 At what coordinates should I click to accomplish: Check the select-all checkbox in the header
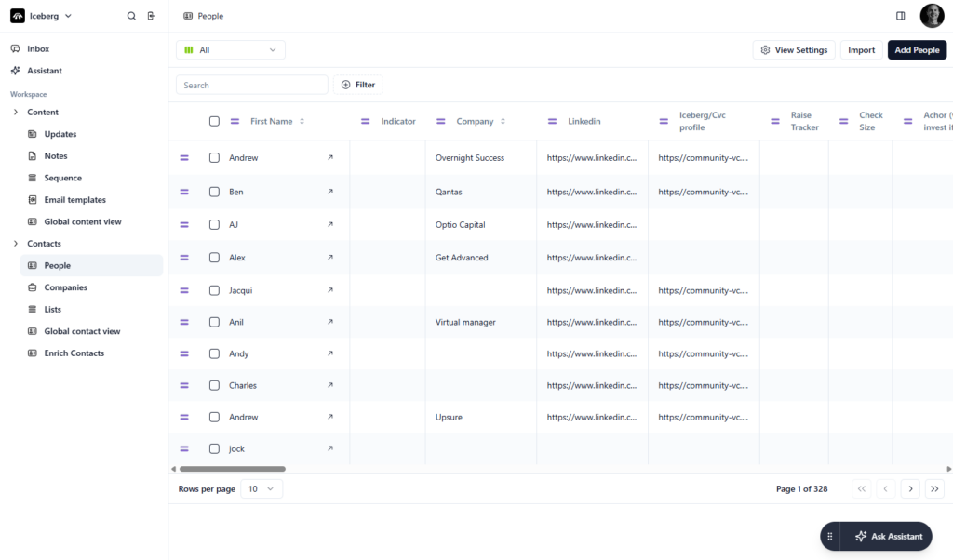[x=214, y=121]
